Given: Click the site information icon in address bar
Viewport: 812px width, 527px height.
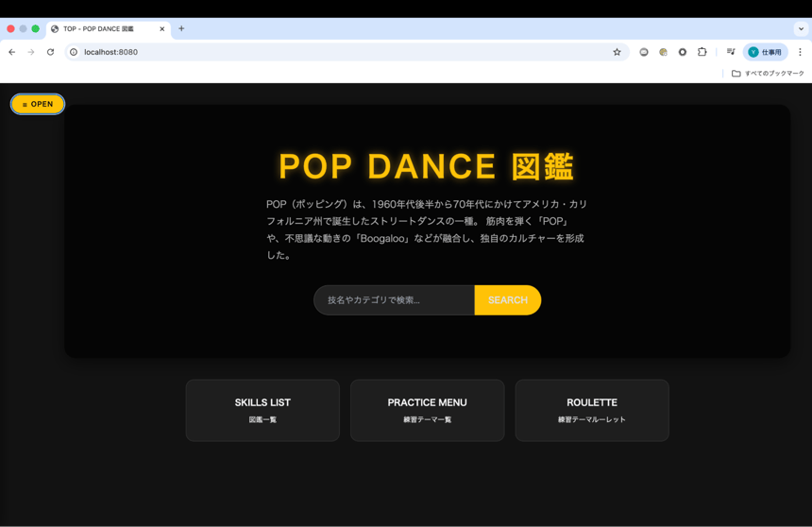Looking at the screenshot, I should [x=74, y=52].
